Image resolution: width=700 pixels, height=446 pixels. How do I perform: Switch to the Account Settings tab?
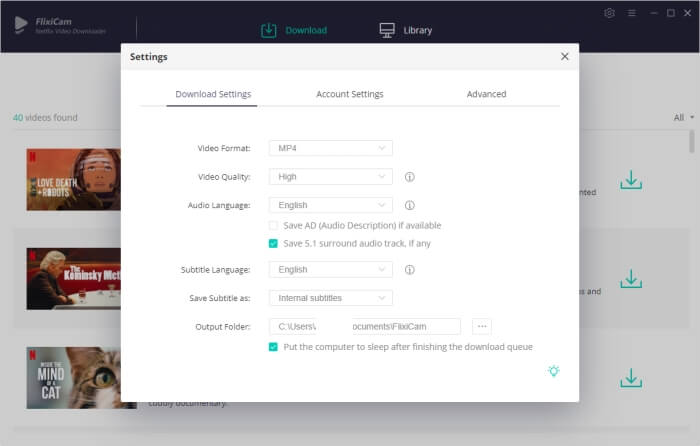coord(349,94)
